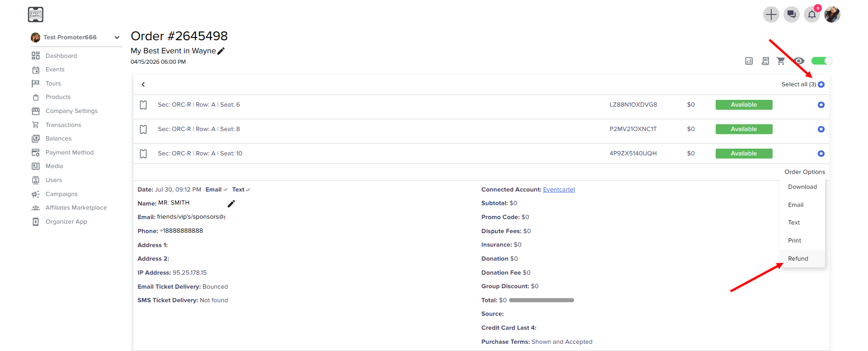Open the plus create-new button
The image size is (868, 351).
pos(771,14)
